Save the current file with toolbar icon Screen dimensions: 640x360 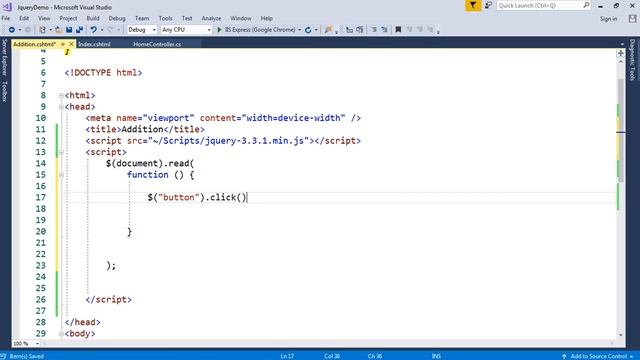[x=69, y=30]
